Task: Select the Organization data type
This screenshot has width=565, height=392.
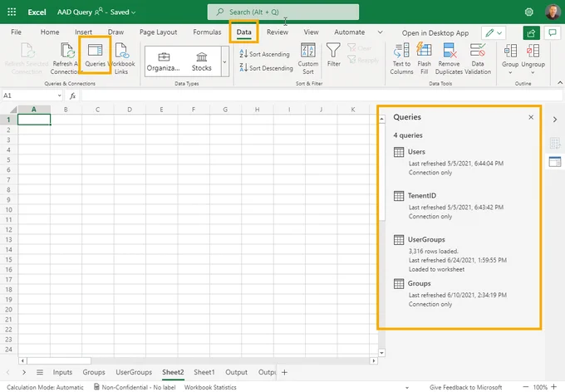Action: pyautogui.click(x=164, y=61)
